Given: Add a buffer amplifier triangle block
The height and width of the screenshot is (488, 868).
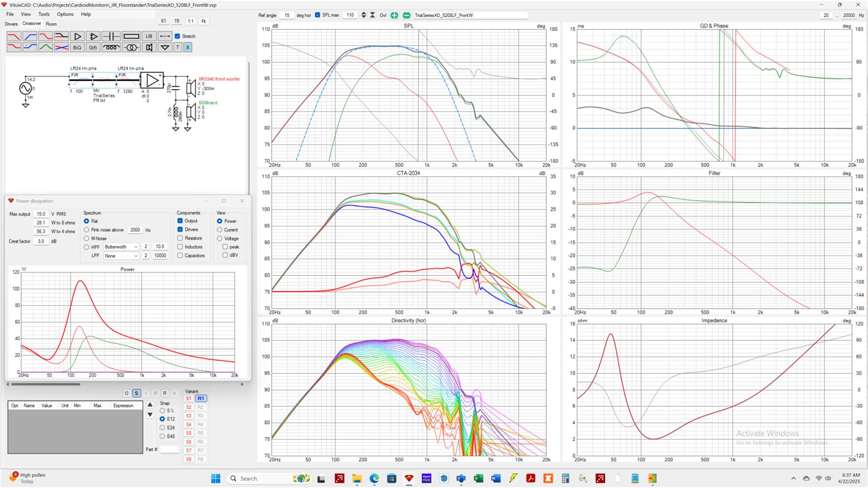Looking at the screenshot, I should click(x=77, y=36).
